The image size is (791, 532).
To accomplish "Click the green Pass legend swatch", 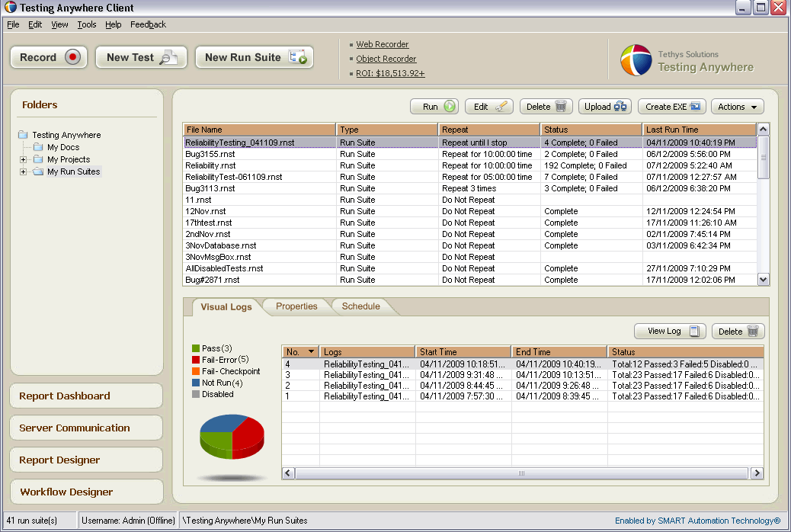I will pos(196,348).
